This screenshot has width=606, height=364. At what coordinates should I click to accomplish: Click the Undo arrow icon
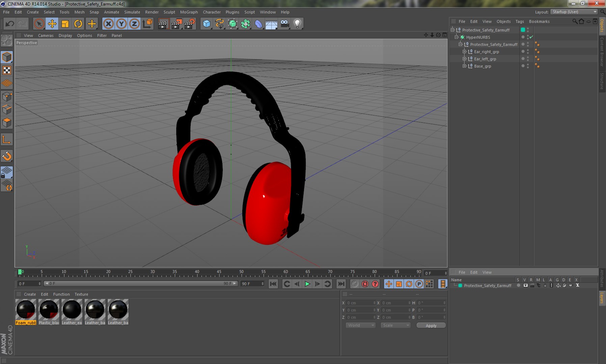coord(10,24)
